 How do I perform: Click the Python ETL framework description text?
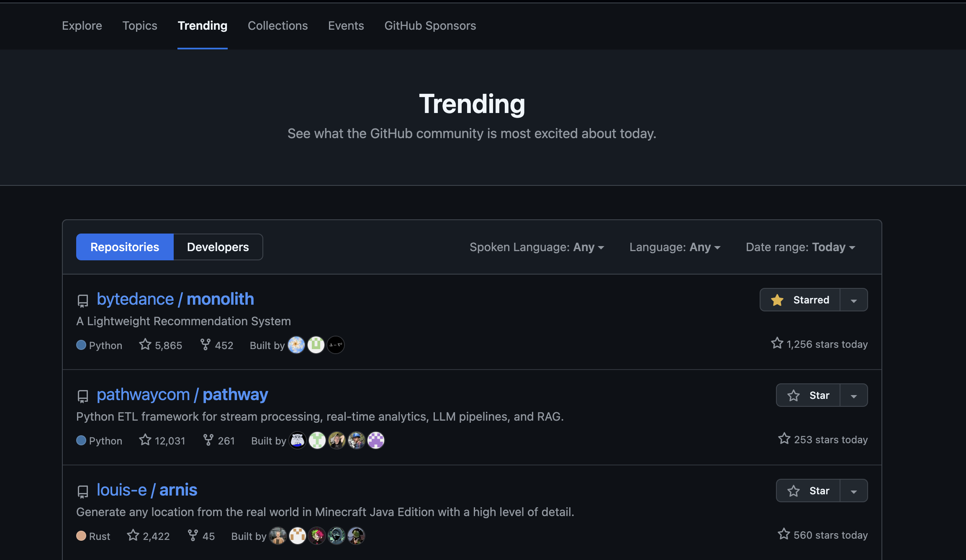[320, 416]
